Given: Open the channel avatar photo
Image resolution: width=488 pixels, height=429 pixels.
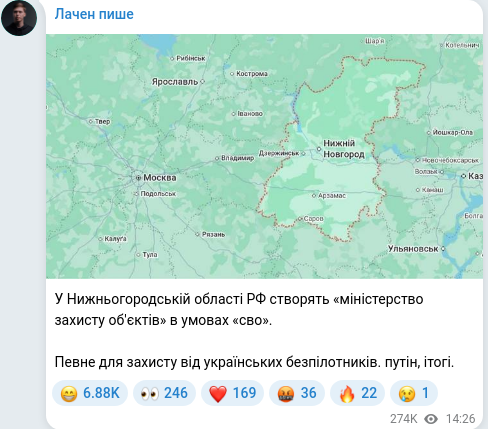Looking at the screenshot, I should click(x=19, y=18).
